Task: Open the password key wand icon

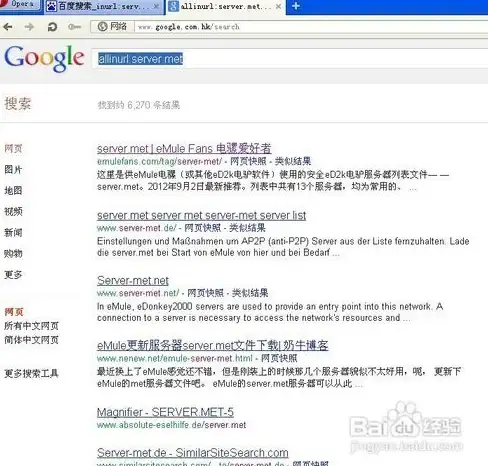Action: click(x=74, y=27)
